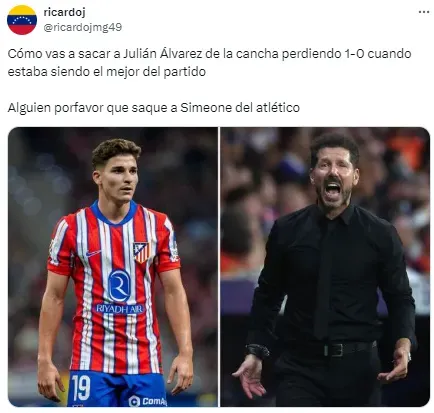
Task: Click the Nike swoosh on the jersey
Action: click(x=93, y=253)
